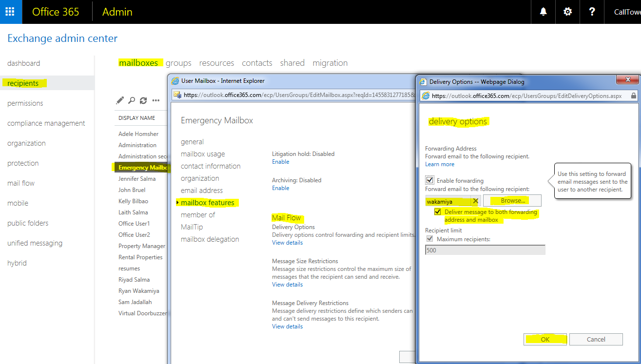This screenshot has width=641, height=364.
Task: Click the edit pencil icon in mailboxes toolbar
Action: click(x=120, y=100)
